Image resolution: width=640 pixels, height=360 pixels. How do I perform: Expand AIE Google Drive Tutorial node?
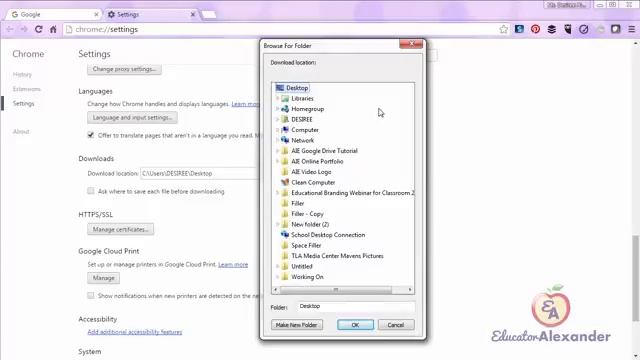(x=277, y=151)
